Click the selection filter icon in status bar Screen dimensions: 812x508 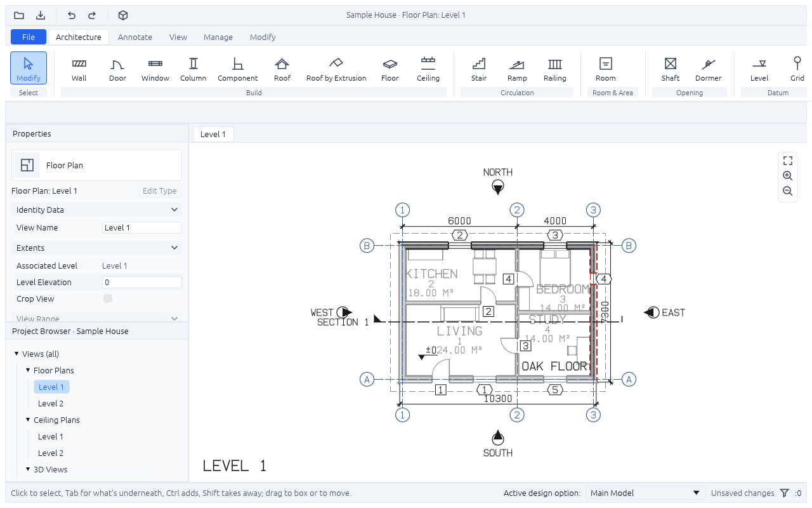pyautogui.click(x=785, y=493)
